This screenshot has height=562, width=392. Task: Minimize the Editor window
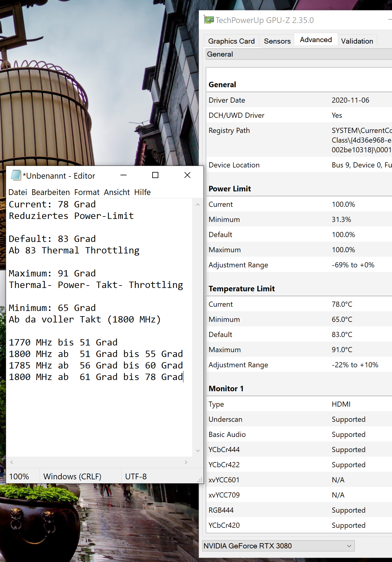124,175
